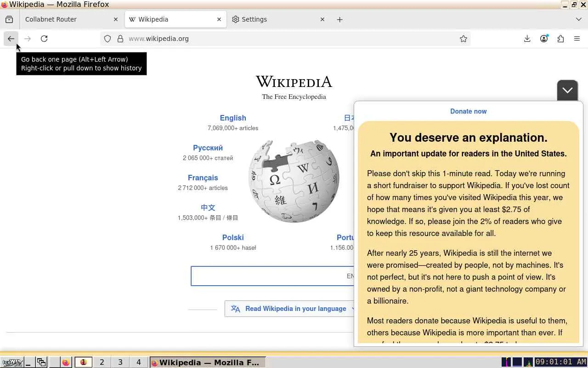This screenshot has width=588, height=368.
Task: Open a new tab with plus button
Action: coord(339,19)
